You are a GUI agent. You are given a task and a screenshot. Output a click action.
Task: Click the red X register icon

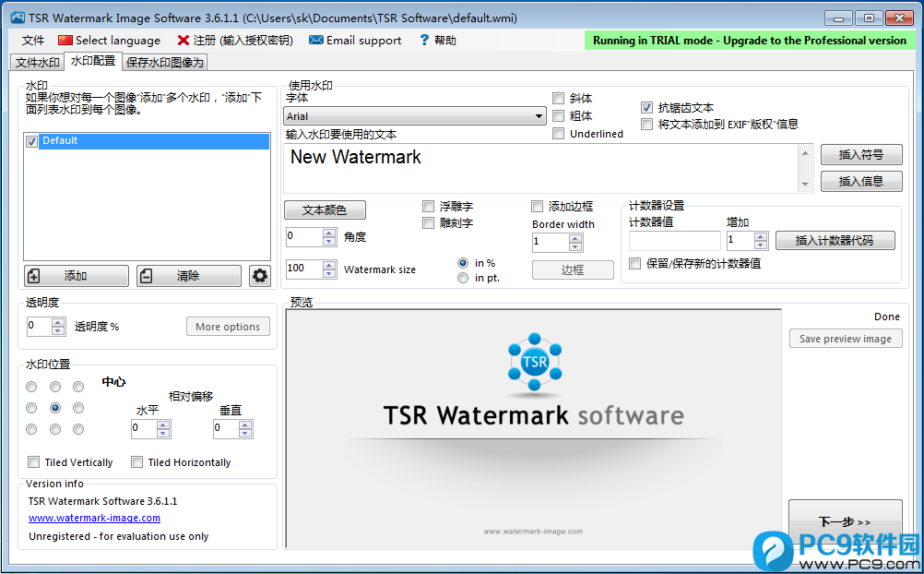184,40
